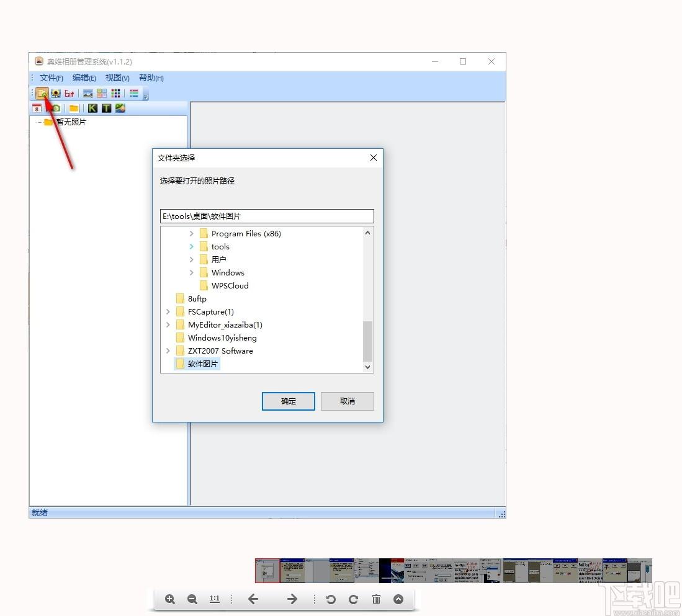Click the calendar date sort icon
The height and width of the screenshot is (616, 682).
(x=37, y=109)
